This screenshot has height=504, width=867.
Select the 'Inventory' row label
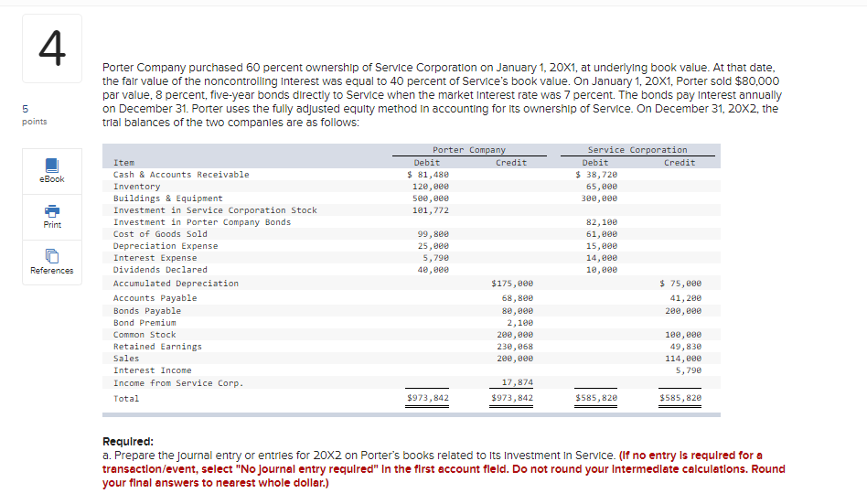pos(136,187)
